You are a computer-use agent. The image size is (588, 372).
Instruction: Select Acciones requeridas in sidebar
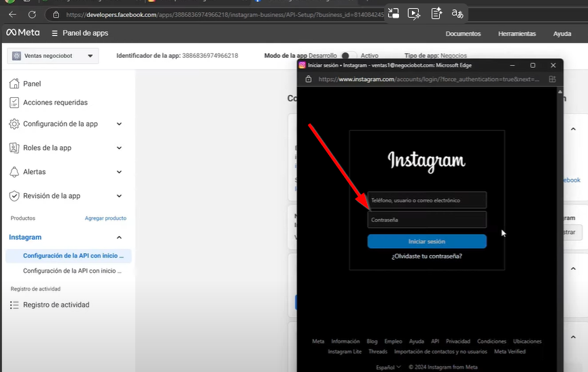(x=55, y=103)
